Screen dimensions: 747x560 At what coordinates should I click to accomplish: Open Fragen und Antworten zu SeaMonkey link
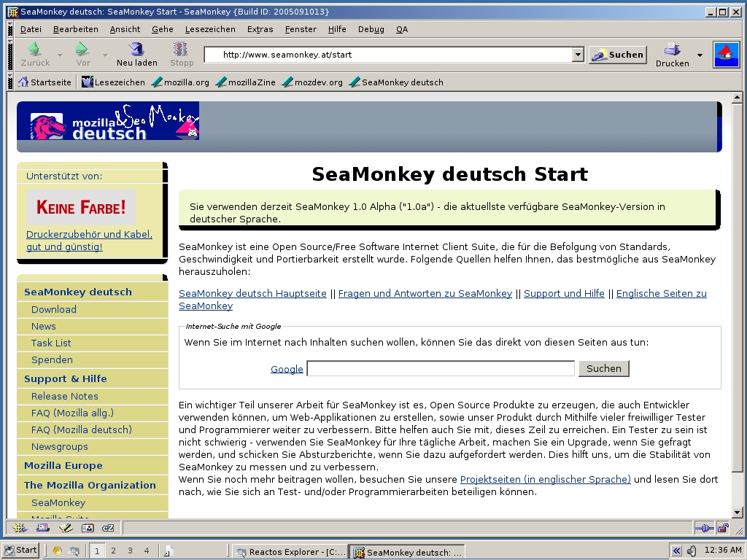(425, 293)
